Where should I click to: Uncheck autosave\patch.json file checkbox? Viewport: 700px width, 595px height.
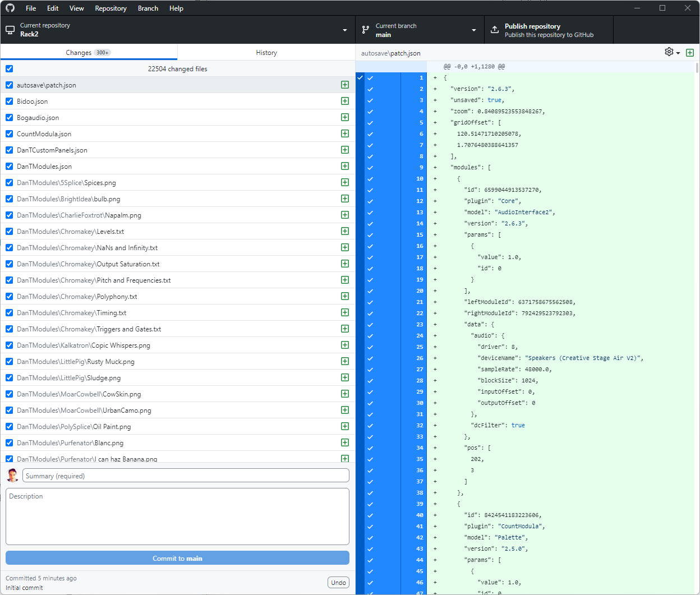tap(9, 85)
